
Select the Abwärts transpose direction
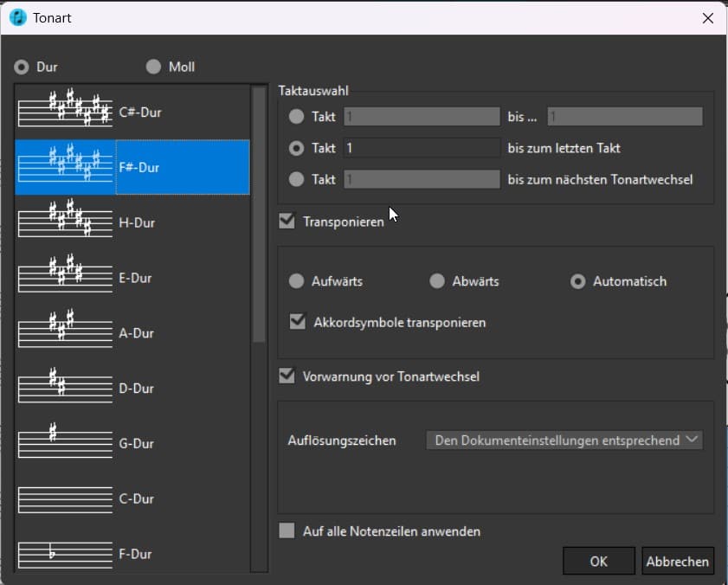(x=437, y=281)
